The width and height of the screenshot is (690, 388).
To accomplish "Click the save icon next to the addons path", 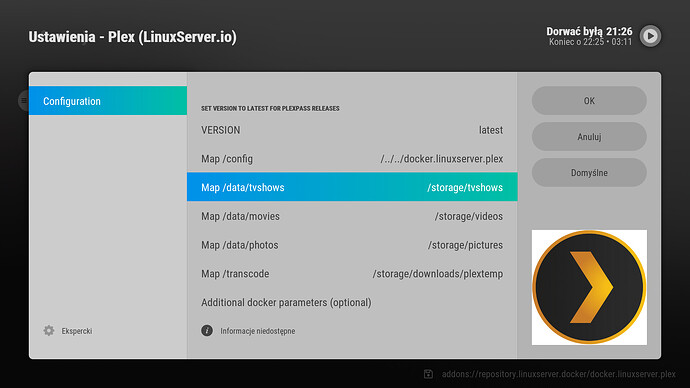I will (428, 374).
